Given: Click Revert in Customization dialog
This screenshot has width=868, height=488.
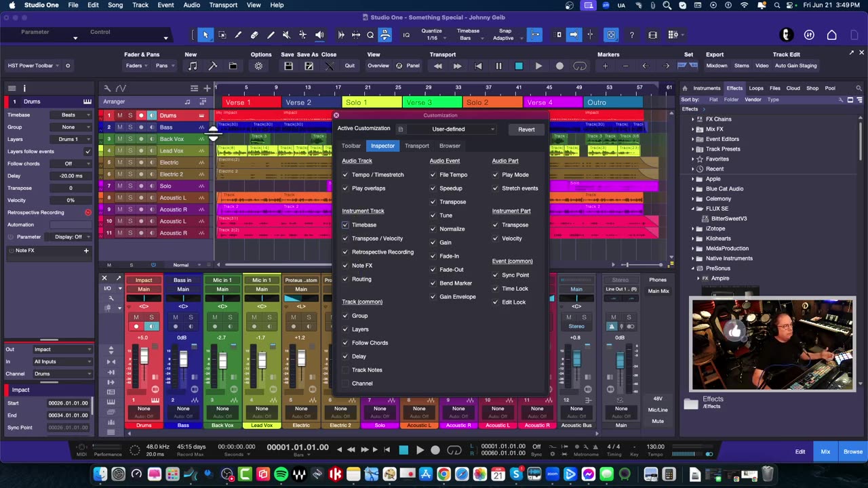Looking at the screenshot, I should point(526,129).
